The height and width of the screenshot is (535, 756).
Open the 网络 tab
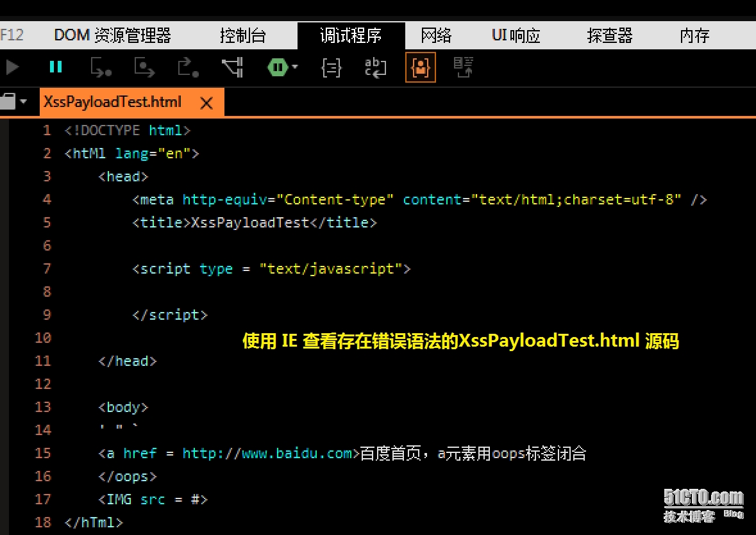tap(436, 35)
